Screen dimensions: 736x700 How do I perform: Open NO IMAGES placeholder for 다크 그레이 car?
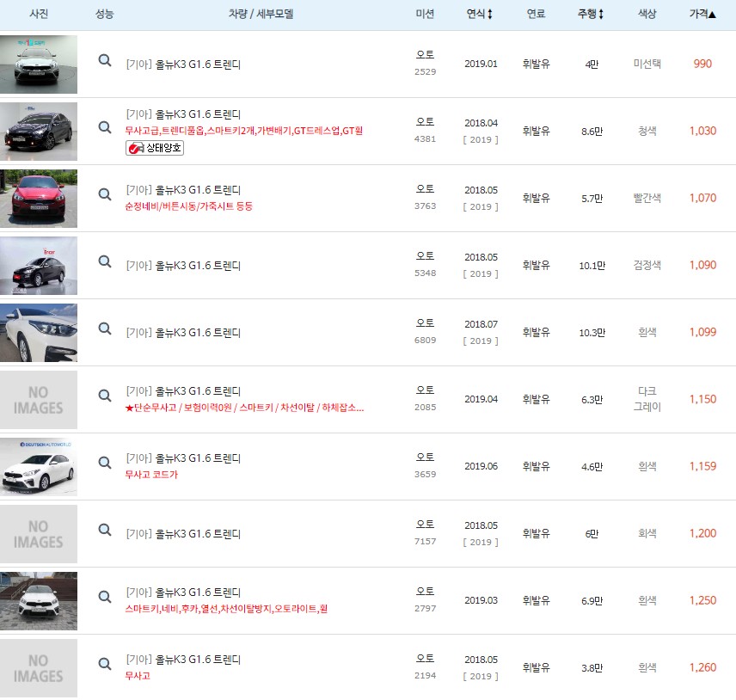point(39,400)
